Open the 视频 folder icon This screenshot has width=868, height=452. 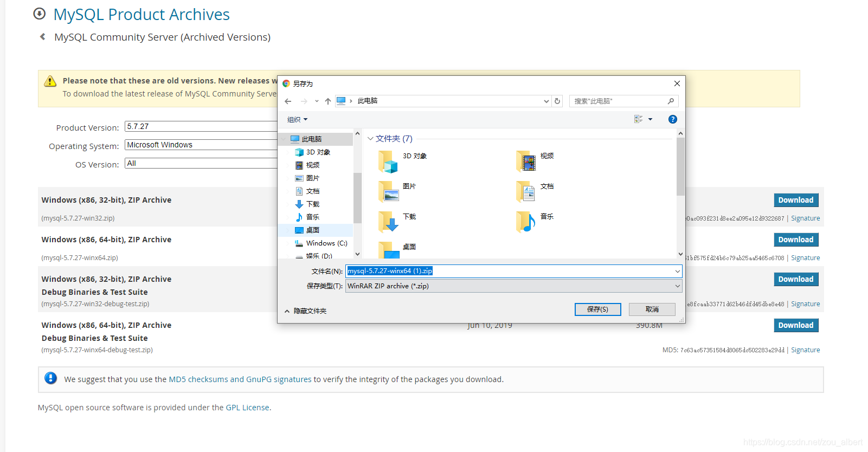[526, 162]
